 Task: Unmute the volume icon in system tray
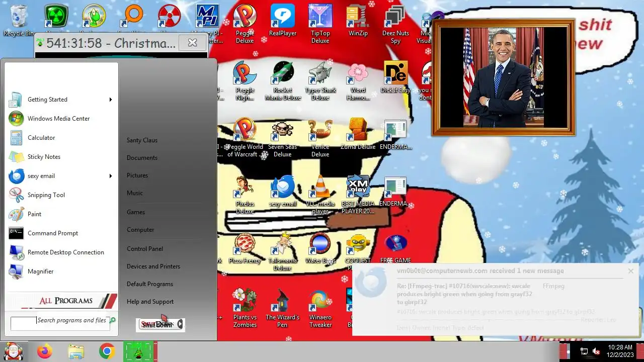[x=597, y=351]
